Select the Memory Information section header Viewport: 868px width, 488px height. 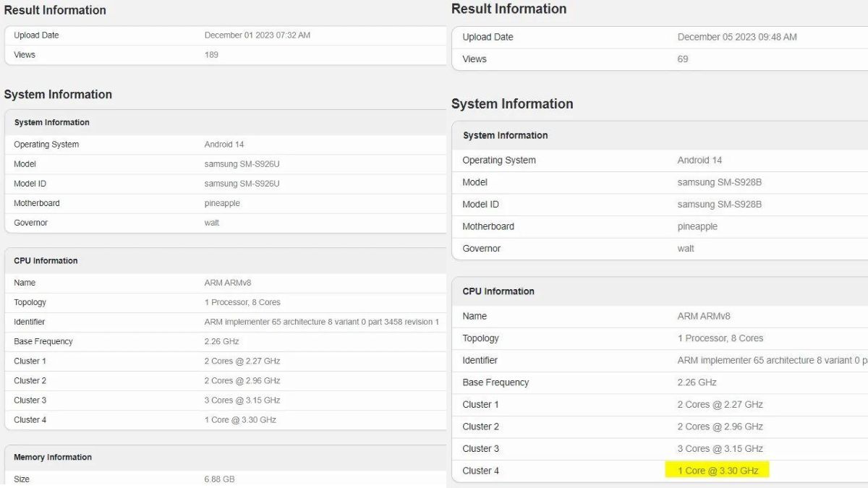[x=53, y=457]
